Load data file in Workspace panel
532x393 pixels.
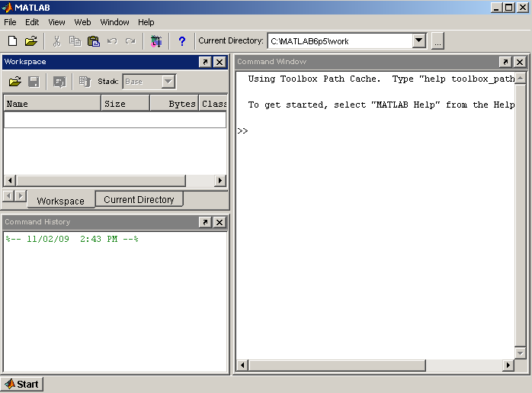coord(15,82)
